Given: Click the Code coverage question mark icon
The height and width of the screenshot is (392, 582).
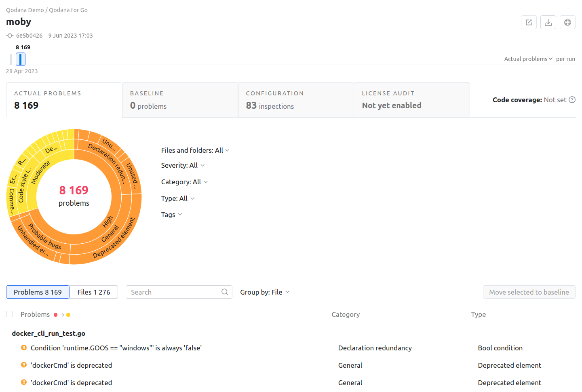Looking at the screenshot, I should click(x=572, y=100).
